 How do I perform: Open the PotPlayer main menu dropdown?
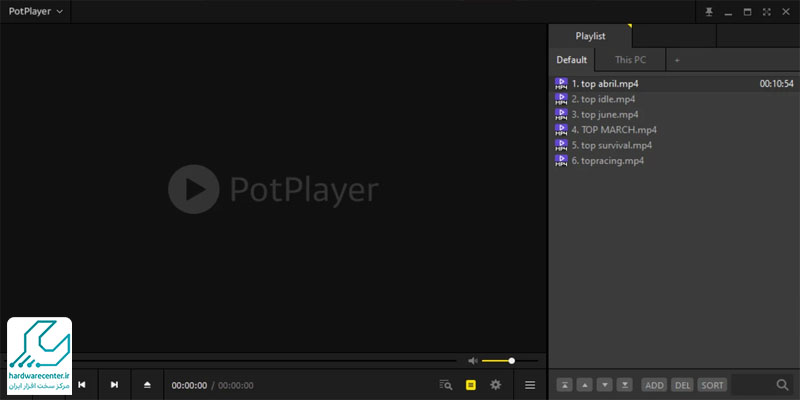click(x=36, y=11)
